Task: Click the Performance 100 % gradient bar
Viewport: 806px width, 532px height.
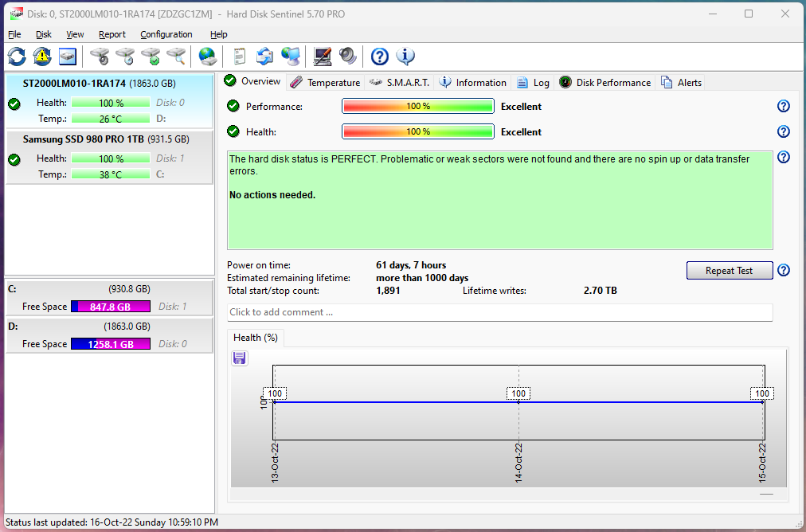Action: tap(418, 107)
